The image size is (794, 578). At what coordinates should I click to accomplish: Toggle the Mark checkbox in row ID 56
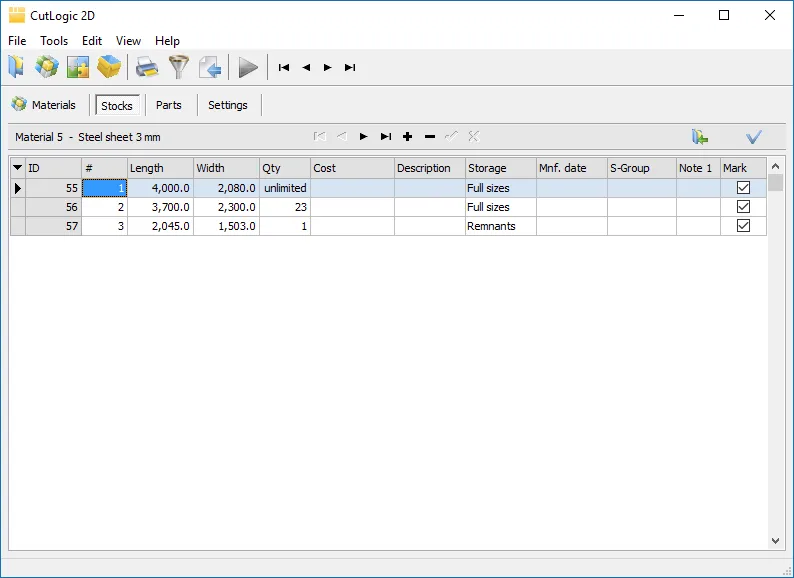743,207
